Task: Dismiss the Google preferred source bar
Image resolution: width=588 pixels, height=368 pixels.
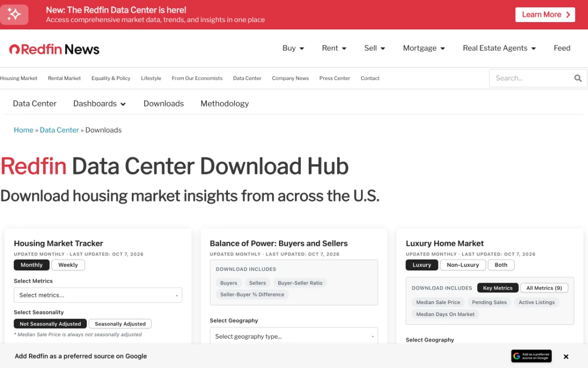Action: [x=566, y=357]
